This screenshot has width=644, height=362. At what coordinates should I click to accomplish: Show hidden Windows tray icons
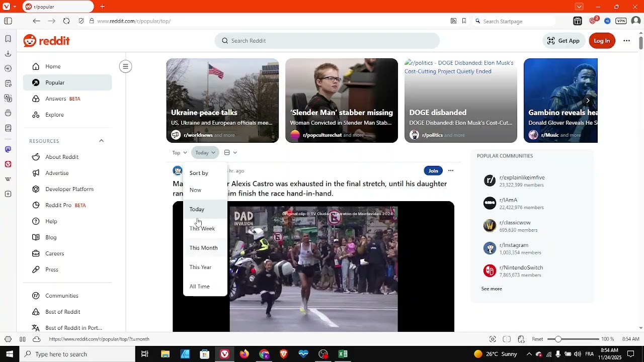(x=529, y=354)
